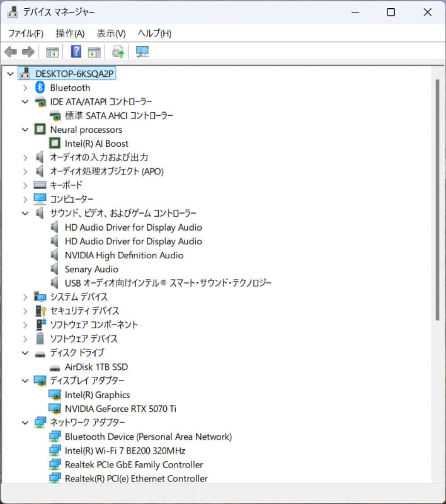Select first HD Audio Driver for Display Audio
Image resolution: width=446 pixels, height=504 pixels.
click(x=134, y=227)
